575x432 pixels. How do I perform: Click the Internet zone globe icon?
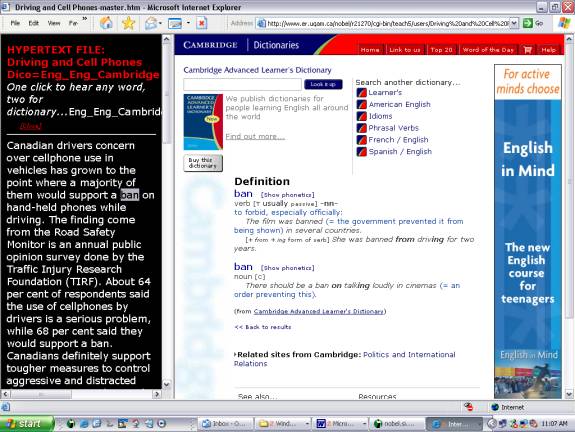495,407
